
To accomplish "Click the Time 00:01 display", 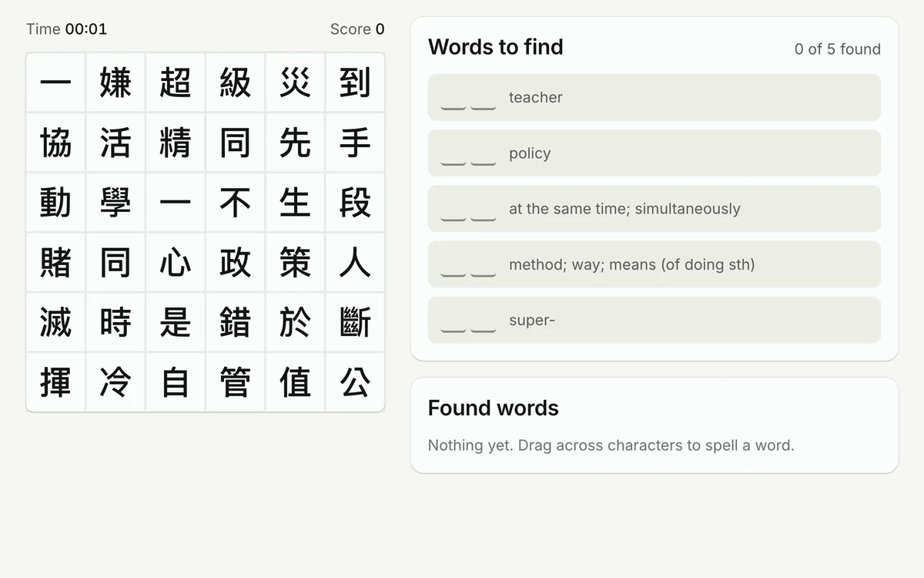I will pos(67,29).
